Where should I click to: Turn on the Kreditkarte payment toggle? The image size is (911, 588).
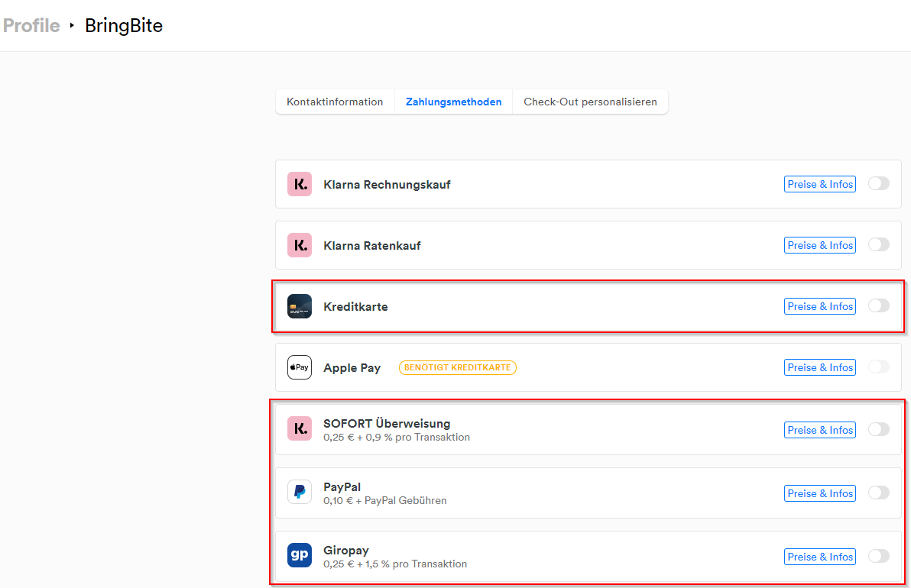pyautogui.click(x=879, y=305)
